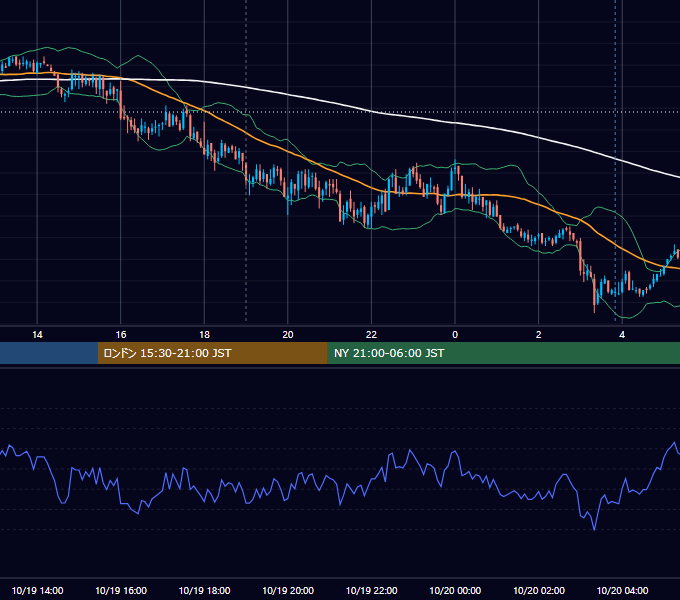Click the 10/20 00:00 date label
680x600 pixels.
pyautogui.click(x=455, y=590)
